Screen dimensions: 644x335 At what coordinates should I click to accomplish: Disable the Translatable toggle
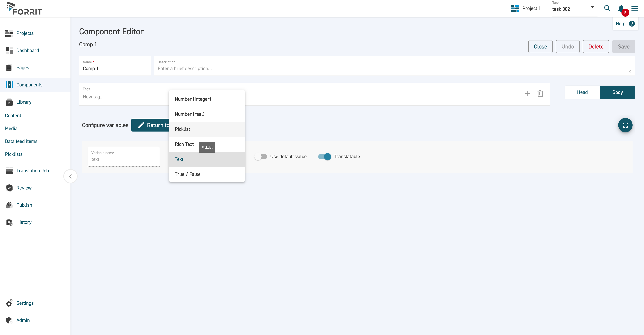(x=324, y=157)
